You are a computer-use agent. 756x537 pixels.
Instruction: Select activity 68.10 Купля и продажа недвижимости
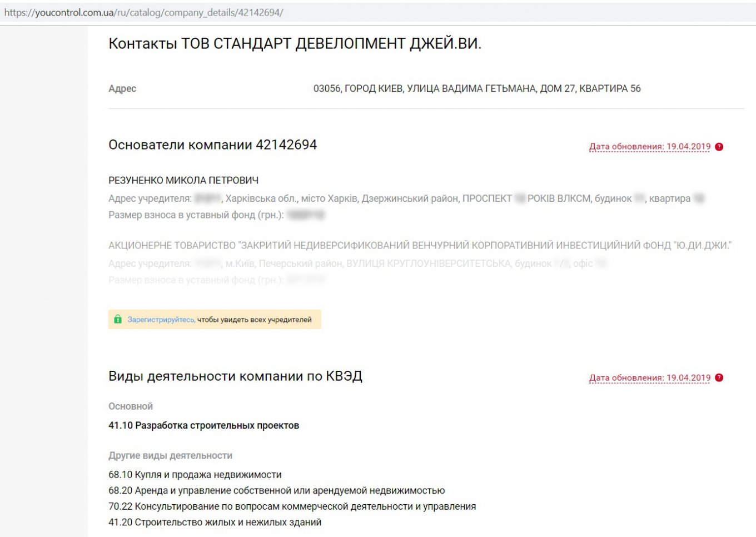(x=195, y=475)
